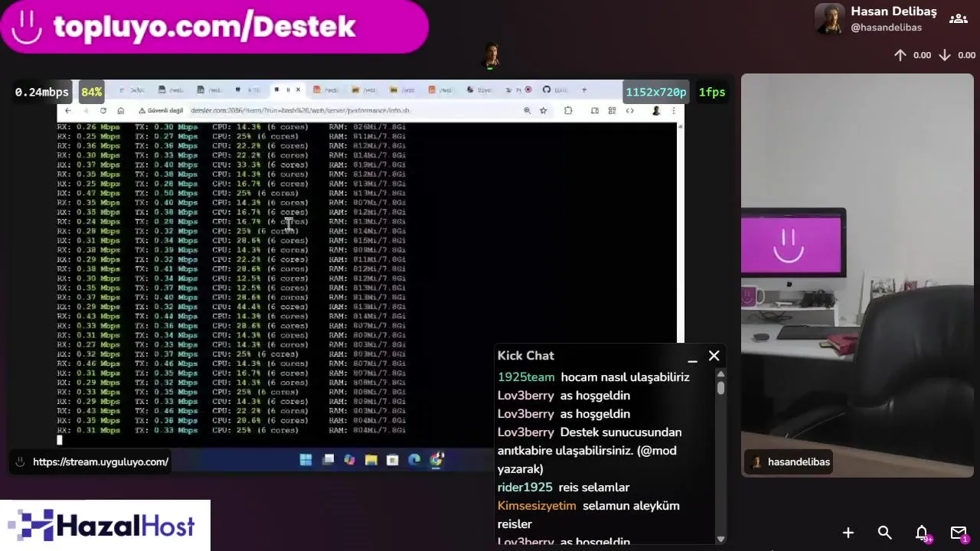Image resolution: width=980 pixels, height=551 pixels.
Task: Click the code brackets extension icon
Action: 629,111
